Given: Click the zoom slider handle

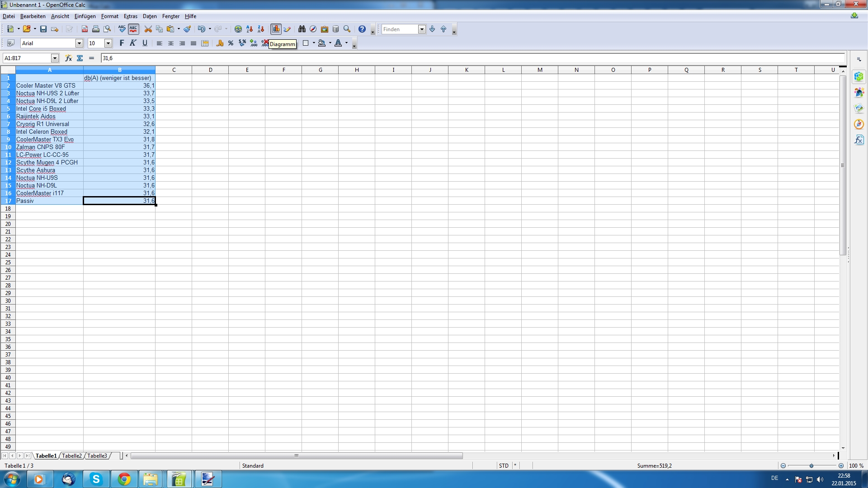Looking at the screenshot, I should click(811, 465).
